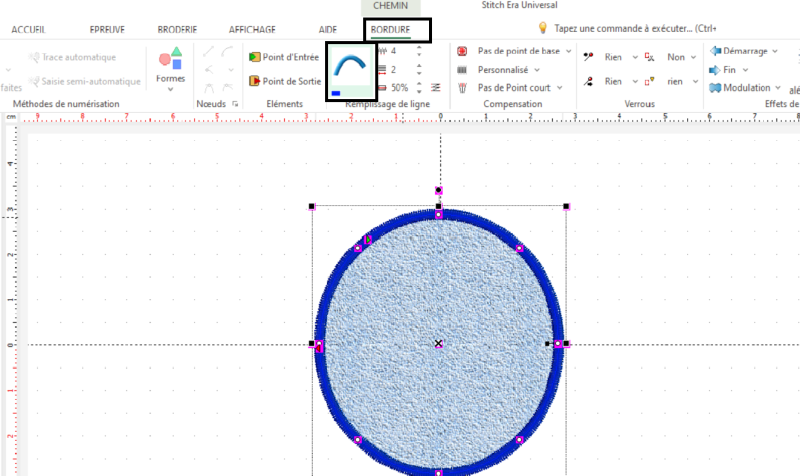Open the Démarrage effects dropdown
This screenshot has width=800, height=476.
[776, 50]
